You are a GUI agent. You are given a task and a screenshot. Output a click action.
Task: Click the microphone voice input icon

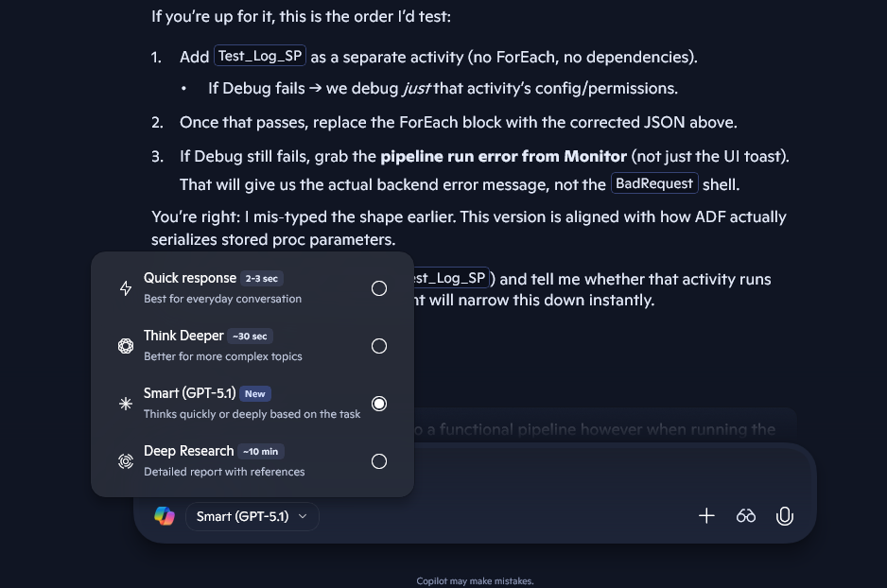click(x=784, y=516)
